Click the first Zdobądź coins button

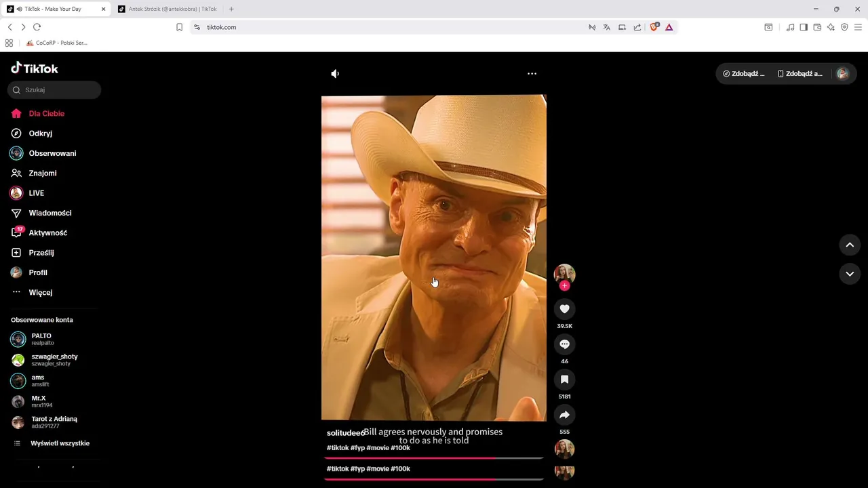point(744,74)
